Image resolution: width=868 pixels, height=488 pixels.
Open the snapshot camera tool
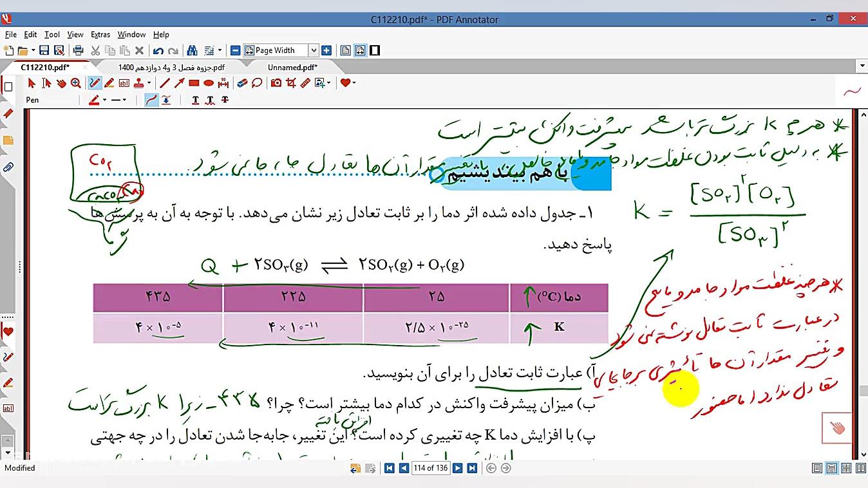276,82
